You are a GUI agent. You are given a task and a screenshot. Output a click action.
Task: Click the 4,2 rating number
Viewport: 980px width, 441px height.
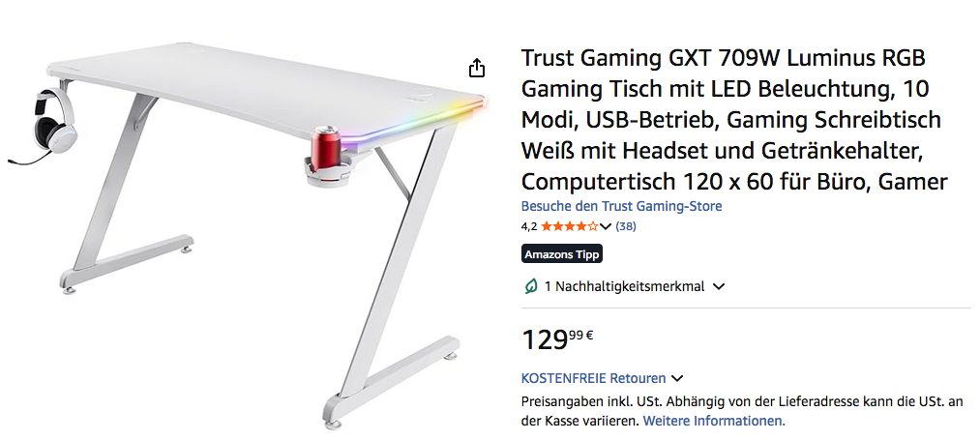[529, 226]
